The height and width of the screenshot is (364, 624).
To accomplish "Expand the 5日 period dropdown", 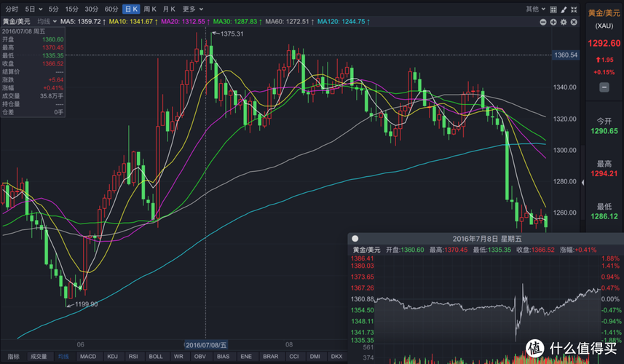I will pyautogui.click(x=33, y=9).
